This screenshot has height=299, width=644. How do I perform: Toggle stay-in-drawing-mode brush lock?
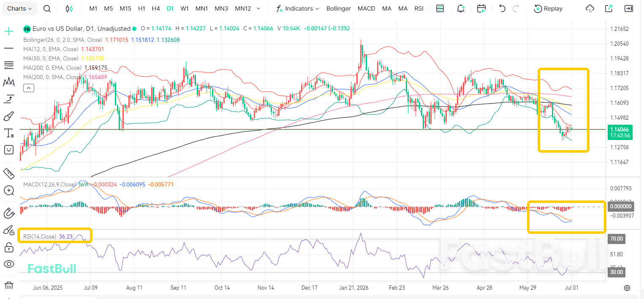point(9,230)
